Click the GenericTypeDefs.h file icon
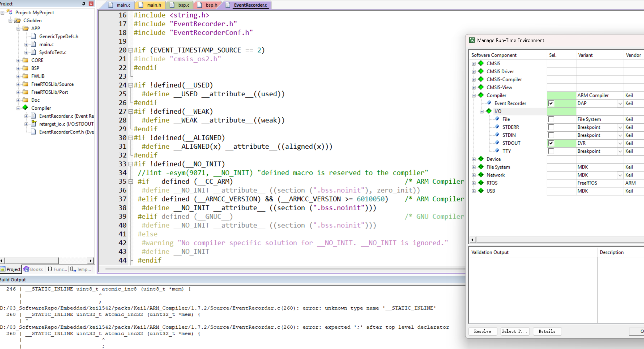This screenshot has width=644, height=349. [x=33, y=36]
